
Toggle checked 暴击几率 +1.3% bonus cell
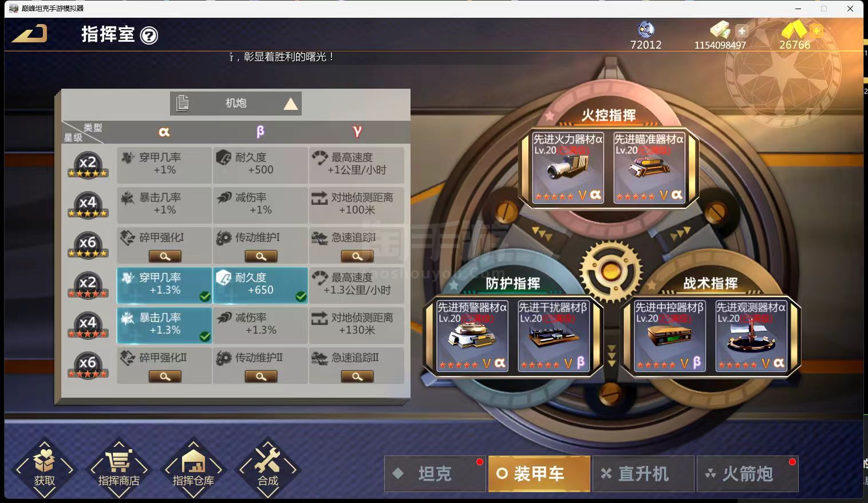[164, 325]
